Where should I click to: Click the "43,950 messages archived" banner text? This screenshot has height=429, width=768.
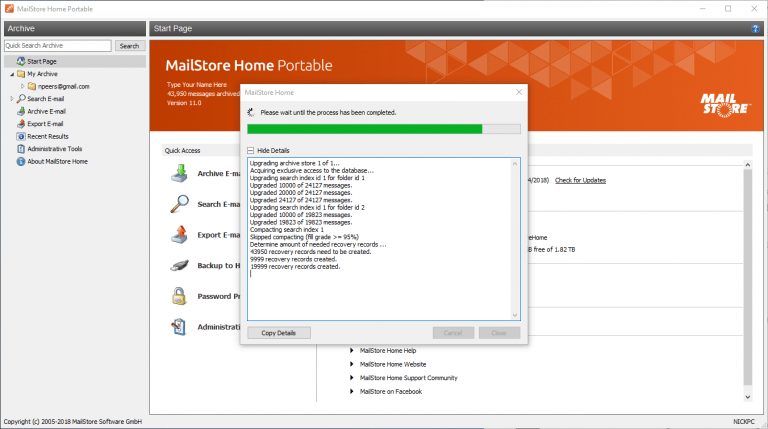pyautogui.click(x=203, y=94)
